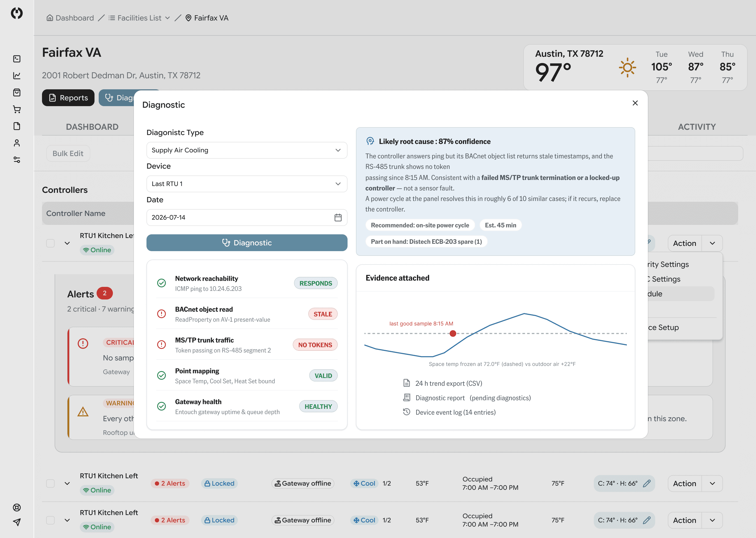Switch to the DASHBOARD tab
Viewport: 756px width, 538px height.
[x=92, y=127]
